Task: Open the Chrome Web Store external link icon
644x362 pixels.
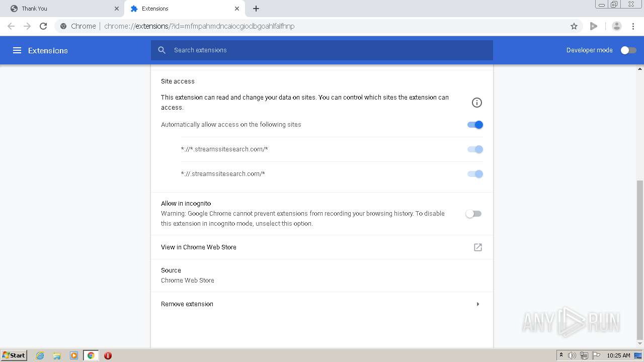Action: [x=478, y=247]
